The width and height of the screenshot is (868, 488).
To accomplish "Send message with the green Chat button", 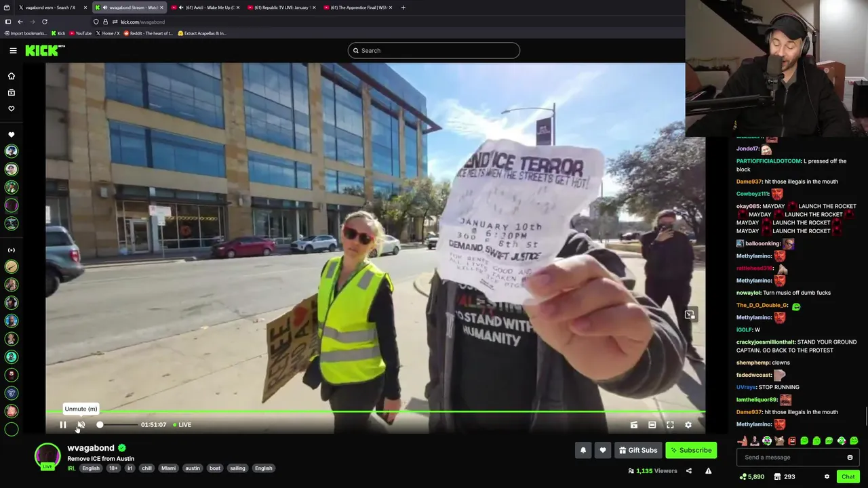I will pyautogui.click(x=848, y=476).
